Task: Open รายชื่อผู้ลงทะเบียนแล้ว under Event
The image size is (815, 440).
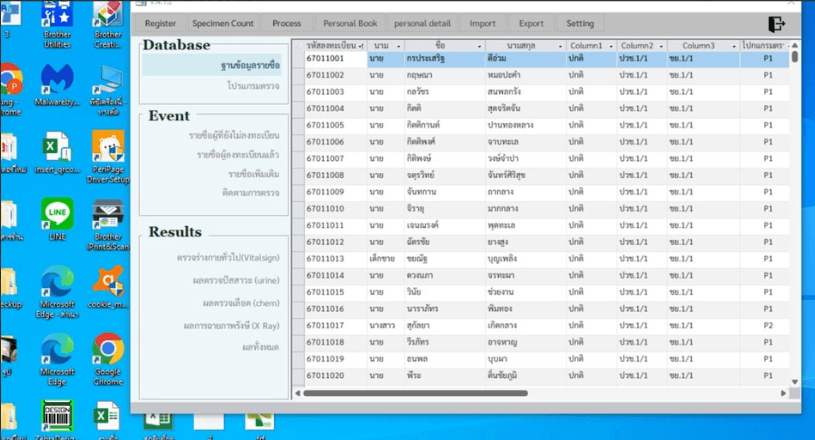Action: pyautogui.click(x=238, y=155)
